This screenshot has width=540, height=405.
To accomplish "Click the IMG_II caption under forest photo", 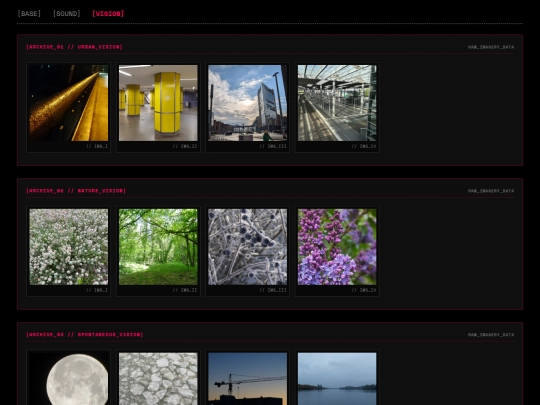I will tap(185, 290).
